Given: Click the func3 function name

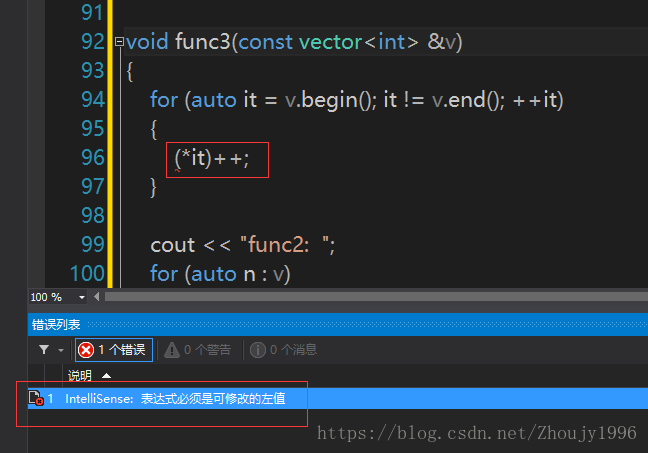Looking at the screenshot, I should coord(202,42).
